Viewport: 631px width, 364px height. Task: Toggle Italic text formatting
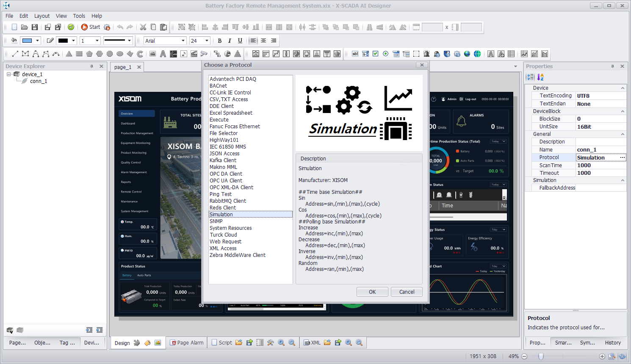coord(230,41)
